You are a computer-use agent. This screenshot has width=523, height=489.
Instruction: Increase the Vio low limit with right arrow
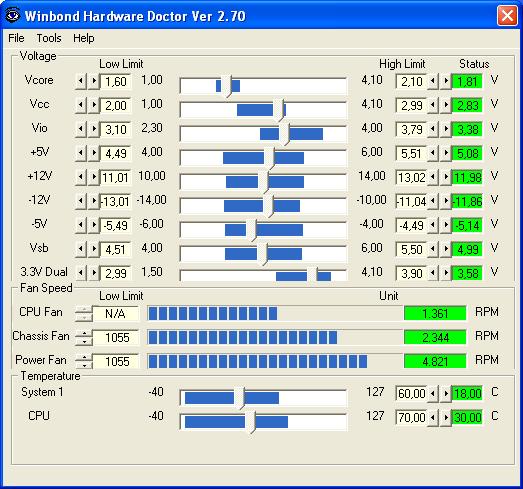pos(94,129)
